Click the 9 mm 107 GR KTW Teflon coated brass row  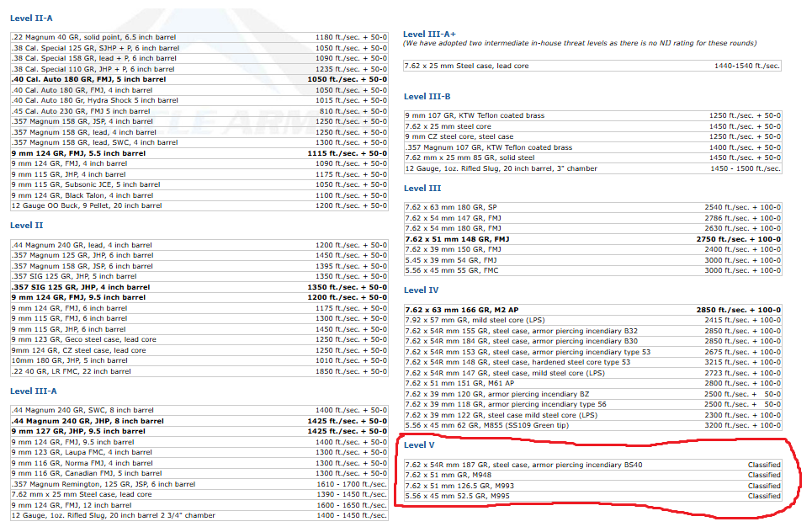[x=593, y=115]
